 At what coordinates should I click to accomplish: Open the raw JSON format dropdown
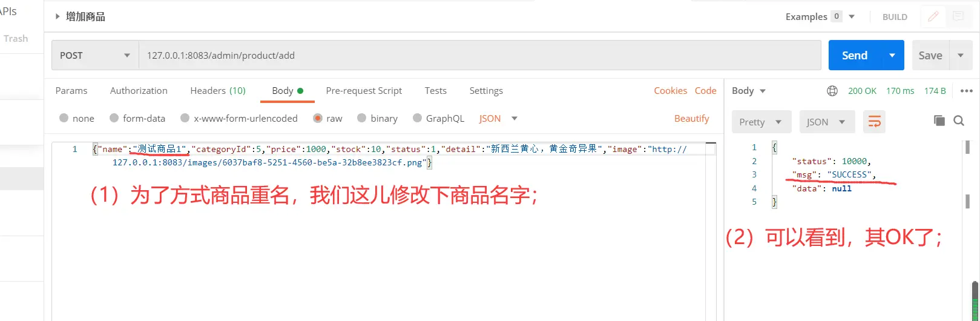(x=499, y=118)
